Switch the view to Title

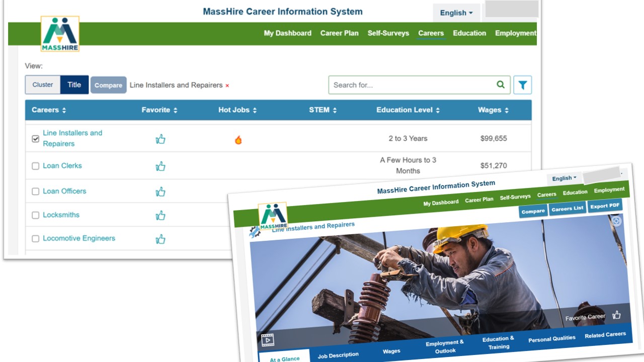point(74,85)
